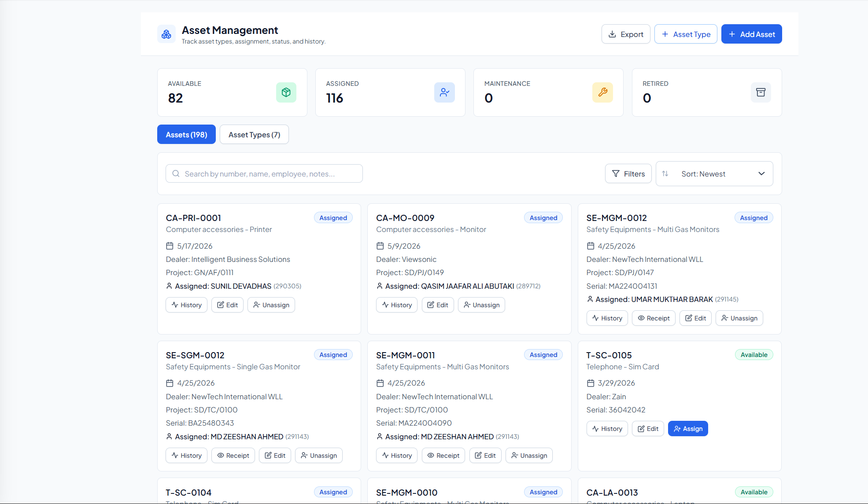View receipt for SE-MGM-0012
868x504 pixels.
(x=654, y=318)
